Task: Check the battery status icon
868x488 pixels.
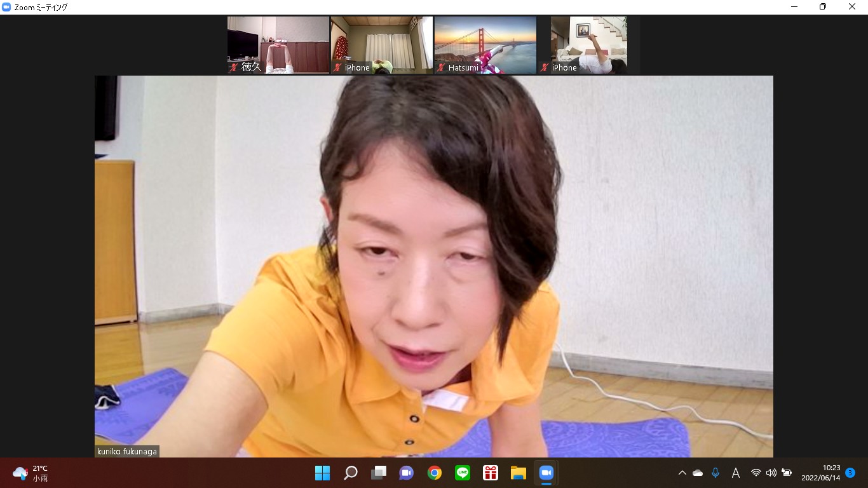Action: point(787,473)
